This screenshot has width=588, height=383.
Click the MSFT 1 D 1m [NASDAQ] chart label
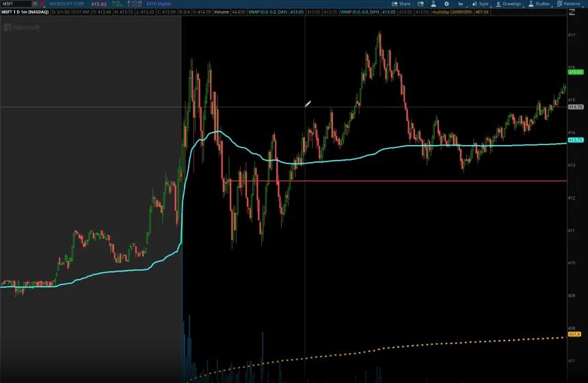pos(25,12)
